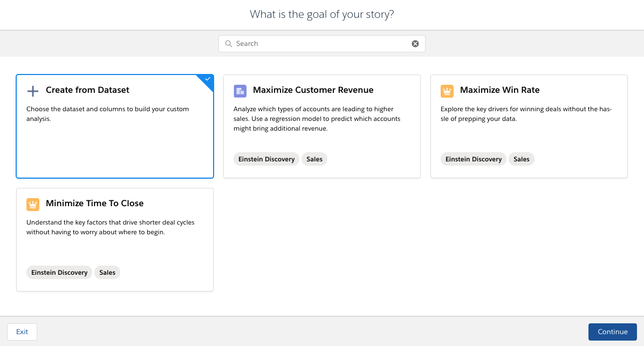This screenshot has width=644, height=346.
Task: Click Sales tag on Maximize Customer Revenue card
Action: [314, 159]
